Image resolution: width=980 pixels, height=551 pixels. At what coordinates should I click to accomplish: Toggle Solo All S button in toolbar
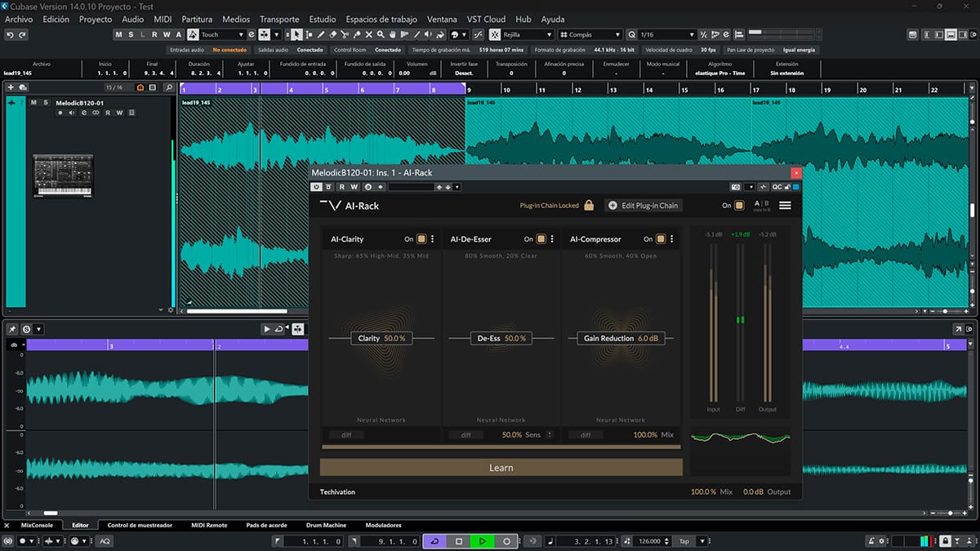131,34
